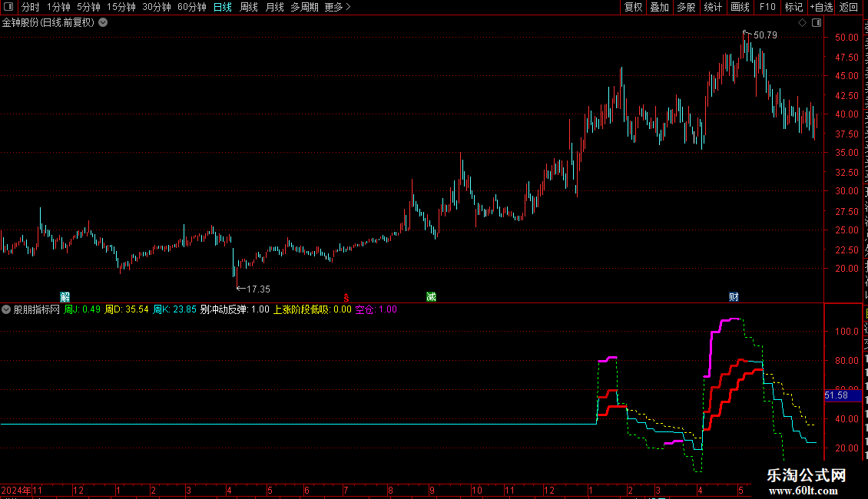Click the 周J: 0.49 value
This screenshot has height=499, width=868.
pyautogui.click(x=82, y=310)
